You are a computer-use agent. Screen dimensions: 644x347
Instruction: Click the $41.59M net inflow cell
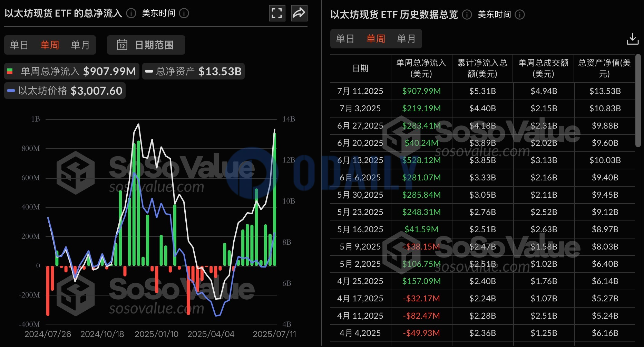(x=421, y=229)
